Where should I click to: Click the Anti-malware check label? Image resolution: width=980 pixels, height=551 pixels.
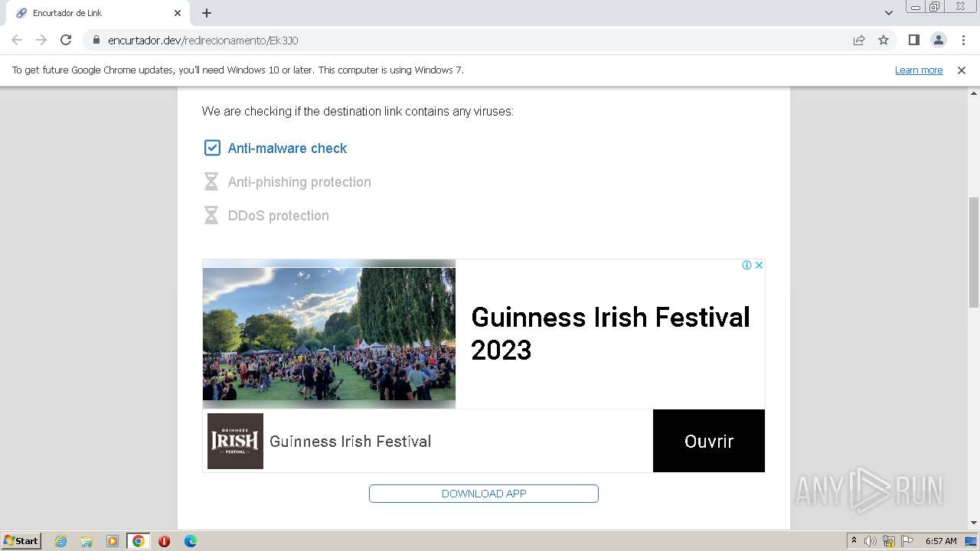(287, 148)
